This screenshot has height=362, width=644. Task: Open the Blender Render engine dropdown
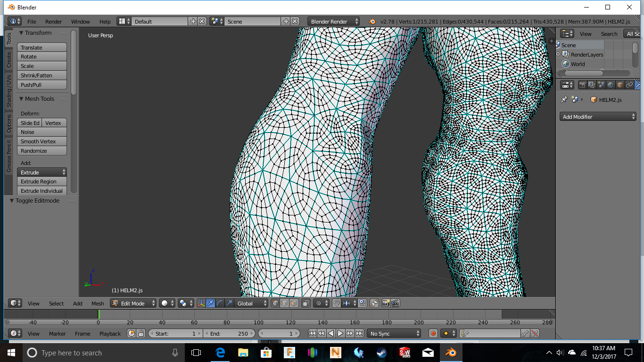334,21
